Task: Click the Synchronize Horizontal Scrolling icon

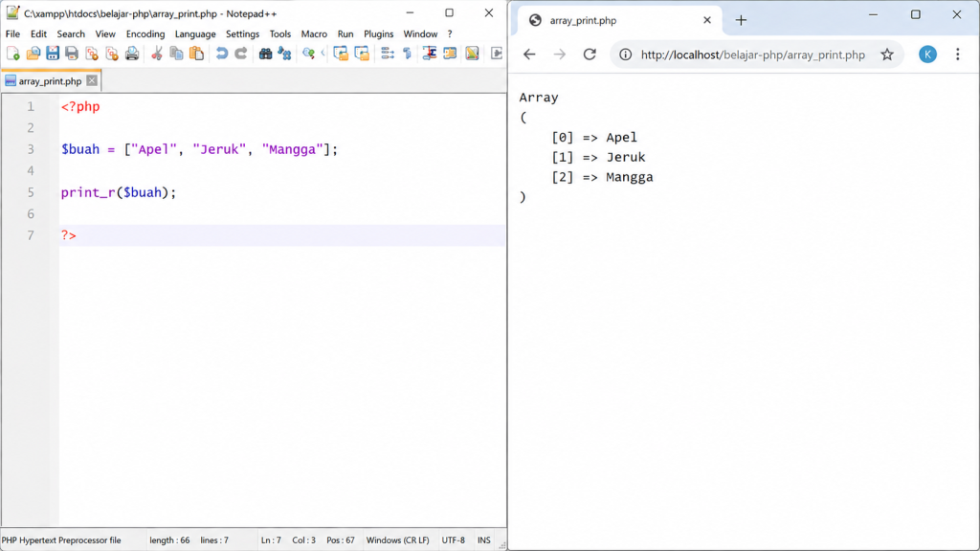Action: coord(362,54)
